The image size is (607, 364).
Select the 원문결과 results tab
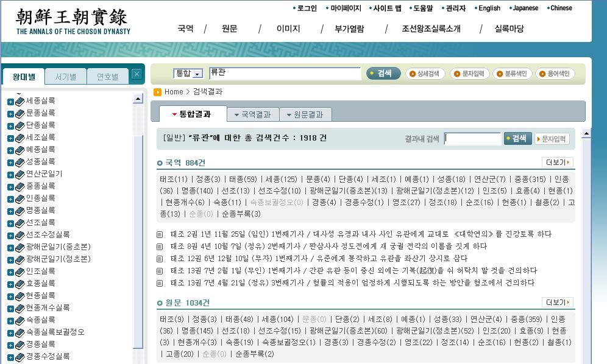point(305,115)
